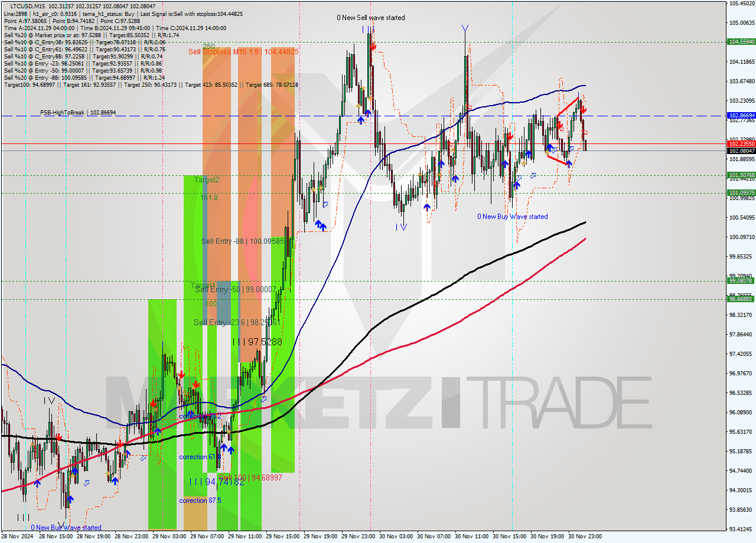This screenshot has height=543, width=756.
Task: Click the 95.63170 price axis value
Action: click(742, 431)
